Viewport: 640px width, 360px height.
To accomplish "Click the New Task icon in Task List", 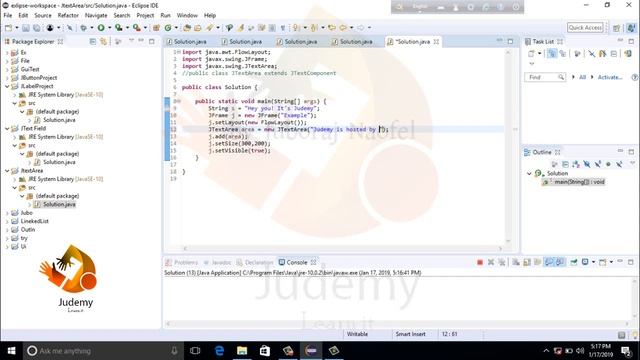I will 531,53.
